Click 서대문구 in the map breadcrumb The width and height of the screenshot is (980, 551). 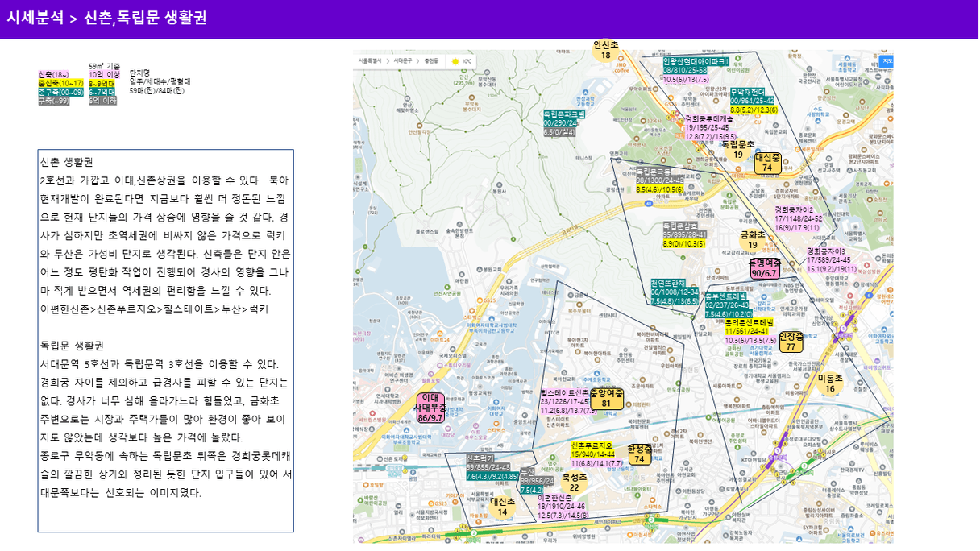[x=403, y=60]
